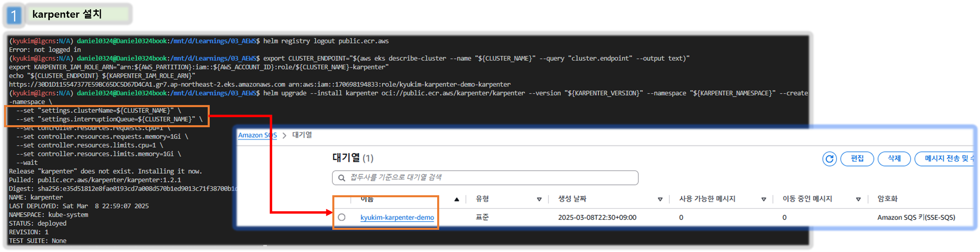The width and height of the screenshot is (980, 252).
Task: Focus the queue prefix search field
Action: click(x=485, y=178)
